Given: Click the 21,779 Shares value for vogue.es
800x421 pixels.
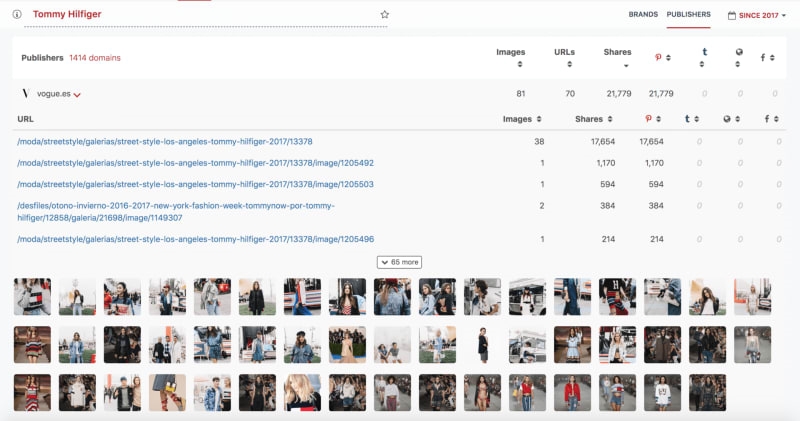Looking at the screenshot, I should click(x=619, y=93).
